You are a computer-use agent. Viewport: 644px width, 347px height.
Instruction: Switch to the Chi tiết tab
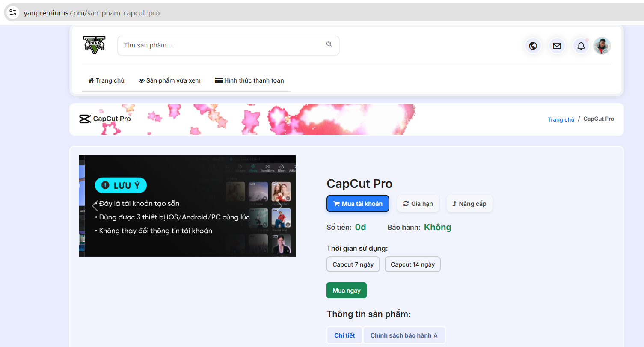[344, 335]
